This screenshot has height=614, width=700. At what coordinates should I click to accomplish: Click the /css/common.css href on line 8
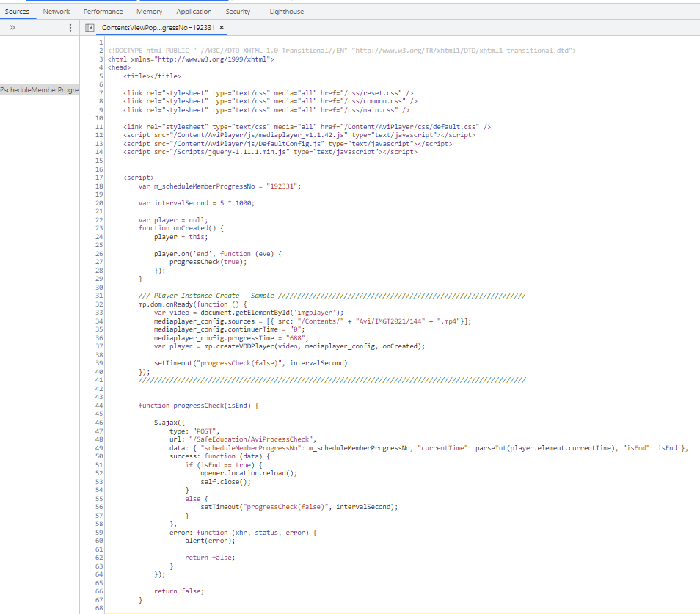coord(373,101)
